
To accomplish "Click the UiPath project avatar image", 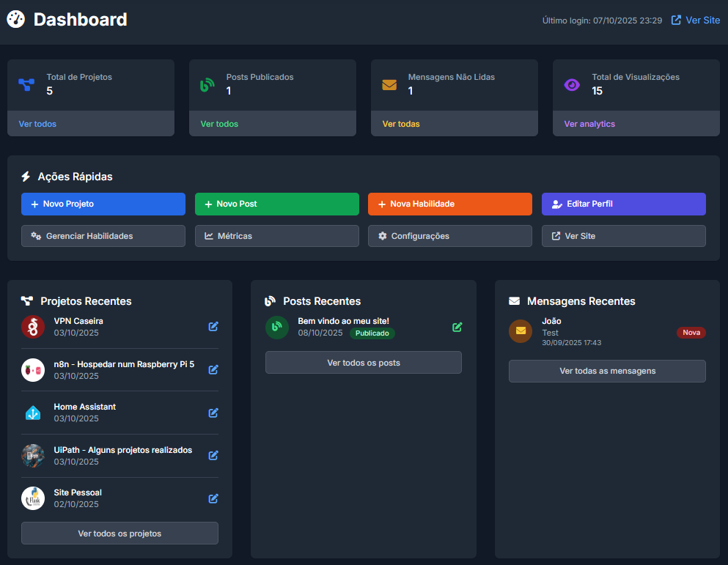I will pyautogui.click(x=33, y=456).
